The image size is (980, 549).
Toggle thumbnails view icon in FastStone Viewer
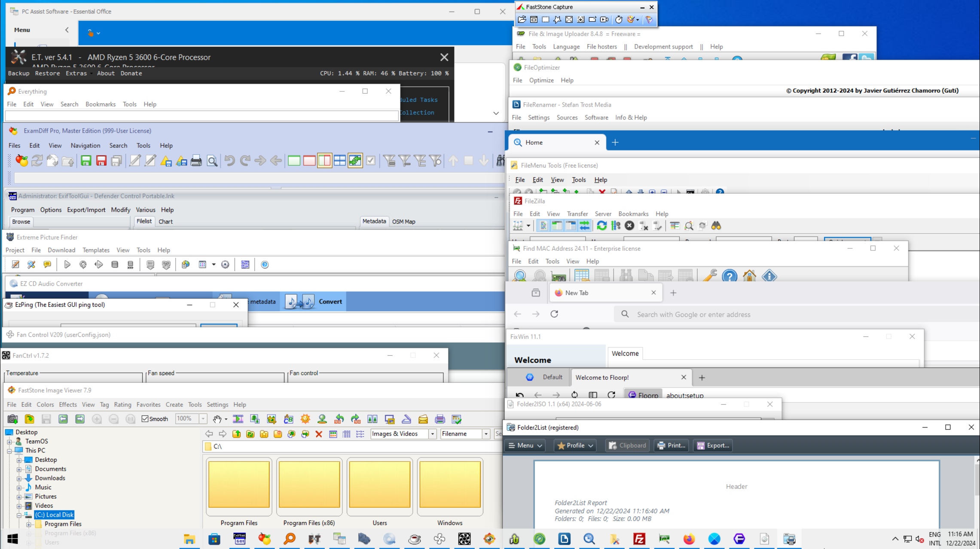pyautogui.click(x=333, y=434)
